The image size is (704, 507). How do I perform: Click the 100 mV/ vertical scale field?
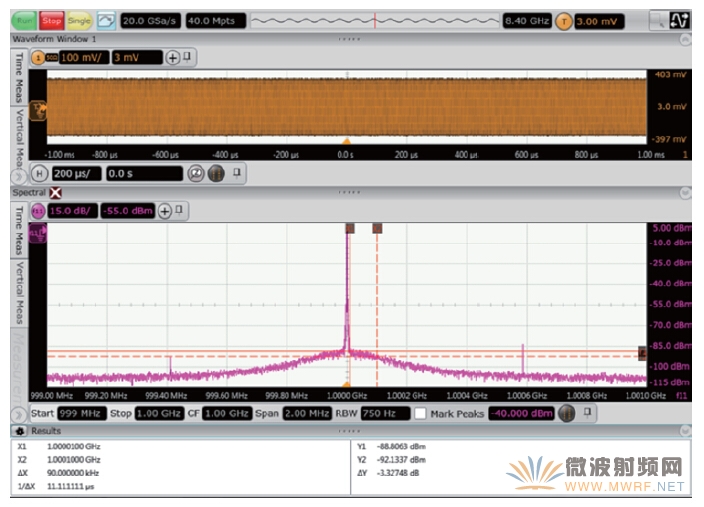84,57
